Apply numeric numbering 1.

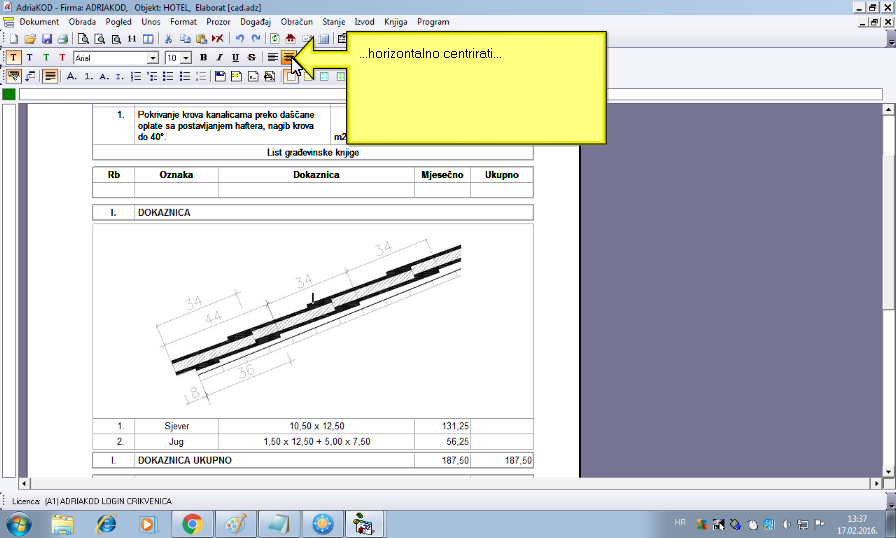click(88, 76)
